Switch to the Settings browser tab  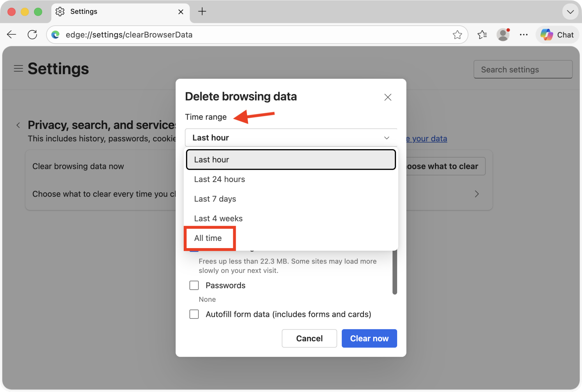click(x=84, y=11)
